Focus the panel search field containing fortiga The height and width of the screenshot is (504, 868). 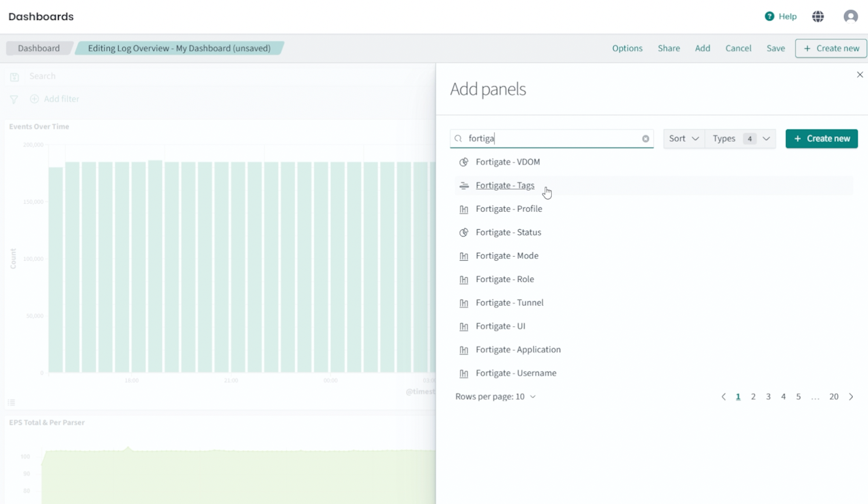(x=552, y=139)
